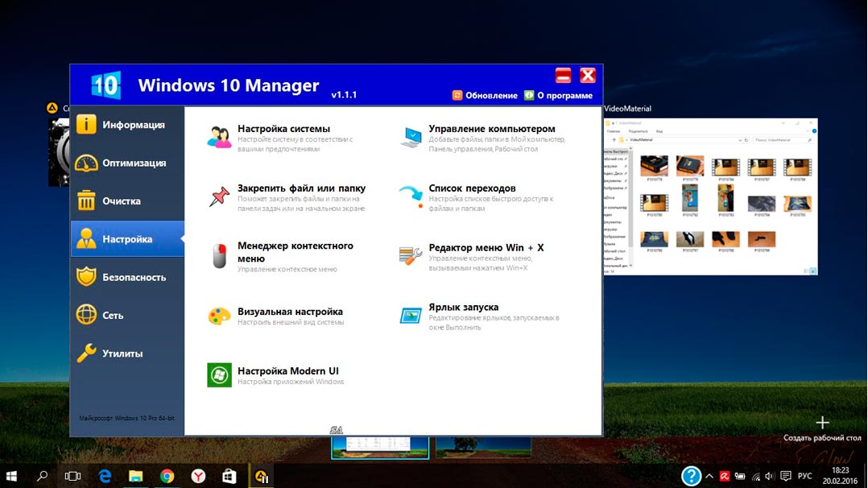Open Google Chrome from the taskbar
Screen dimensions: 868x488
pos(167,476)
